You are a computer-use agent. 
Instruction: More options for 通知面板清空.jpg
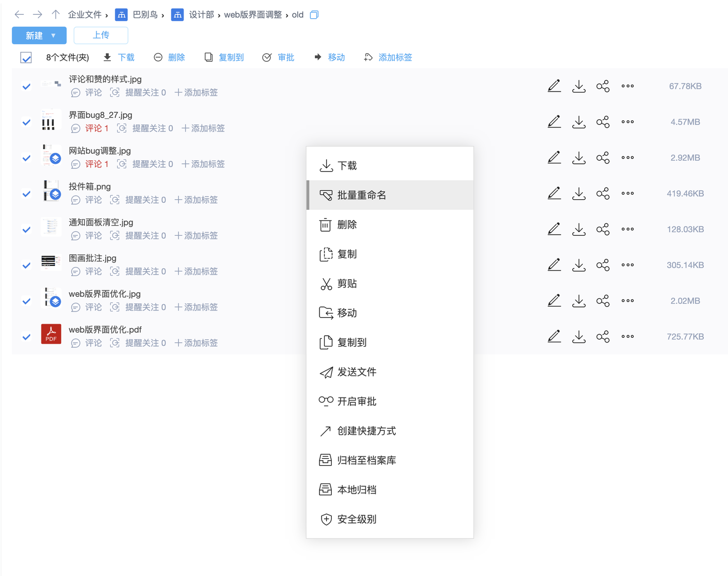click(x=628, y=229)
